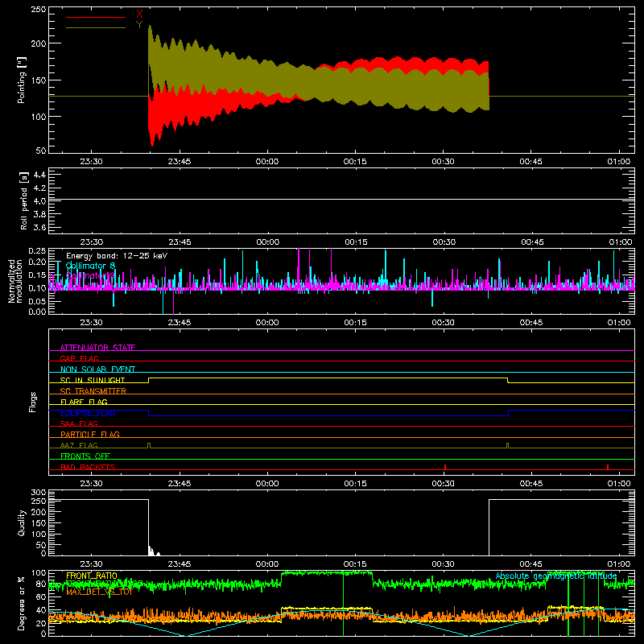The width and height of the screenshot is (644, 644).
Task: Click 00:45 time label under Quality plot
Action: 531,564
